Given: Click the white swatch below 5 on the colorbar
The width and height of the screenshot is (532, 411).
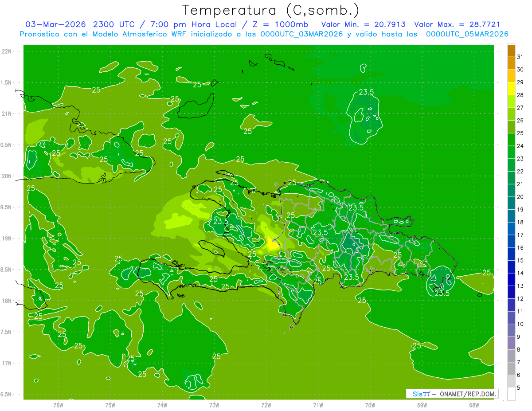Looking at the screenshot, I should [511, 394].
